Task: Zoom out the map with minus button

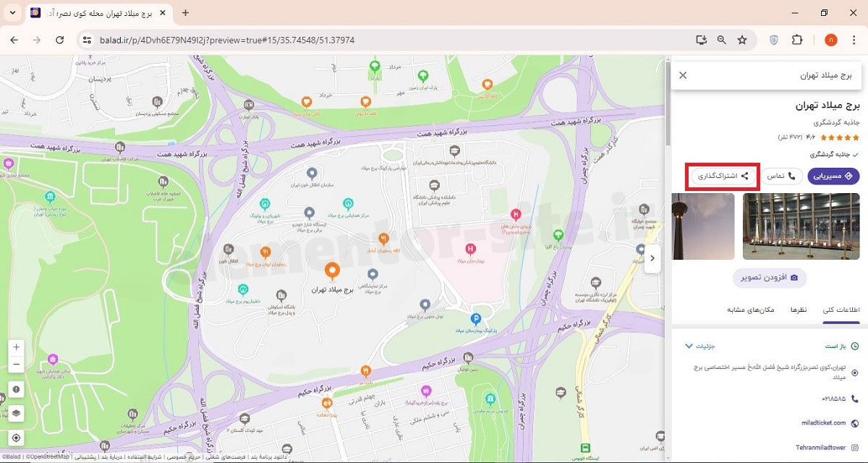Action: pyautogui.click(x=17, y=365)
